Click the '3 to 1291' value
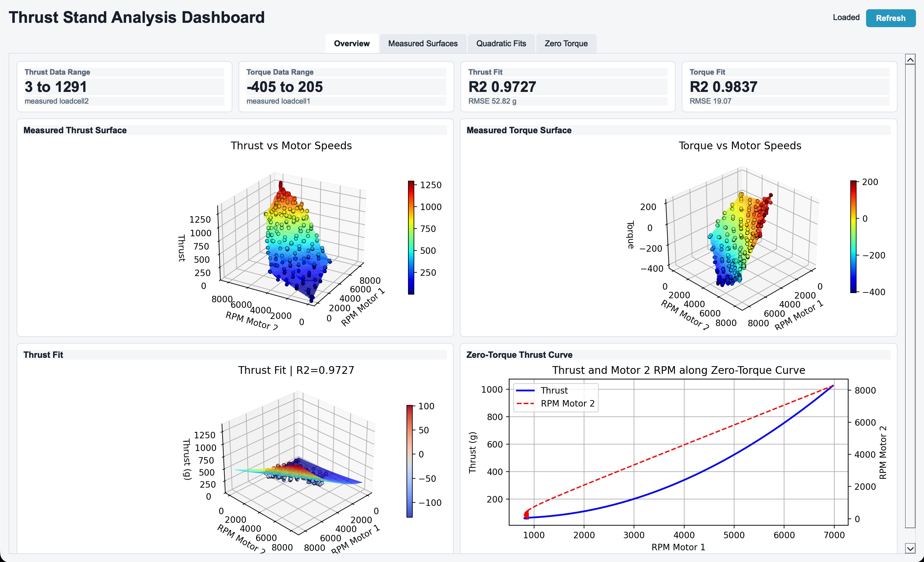Screen dimensions: 924x562 (x=56, y=87)
